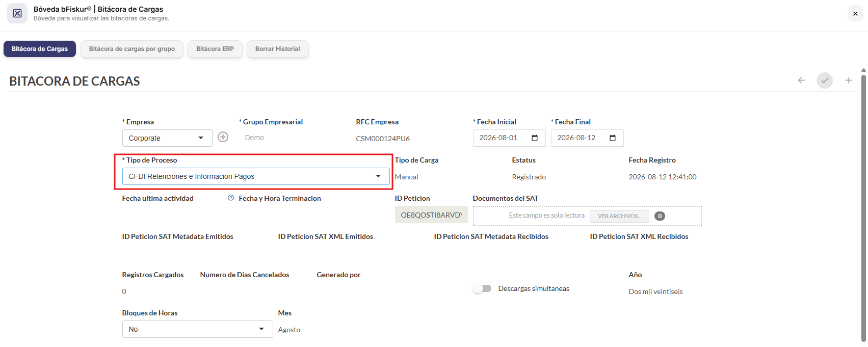This screenshot has height=347, width=868.
Task: Click the Fecha Inicial date field
Action: 509,138
